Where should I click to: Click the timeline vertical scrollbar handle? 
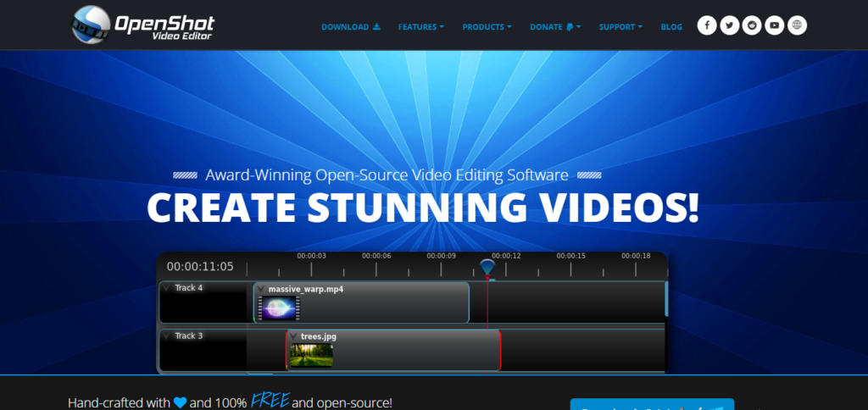tap(666, 298)
